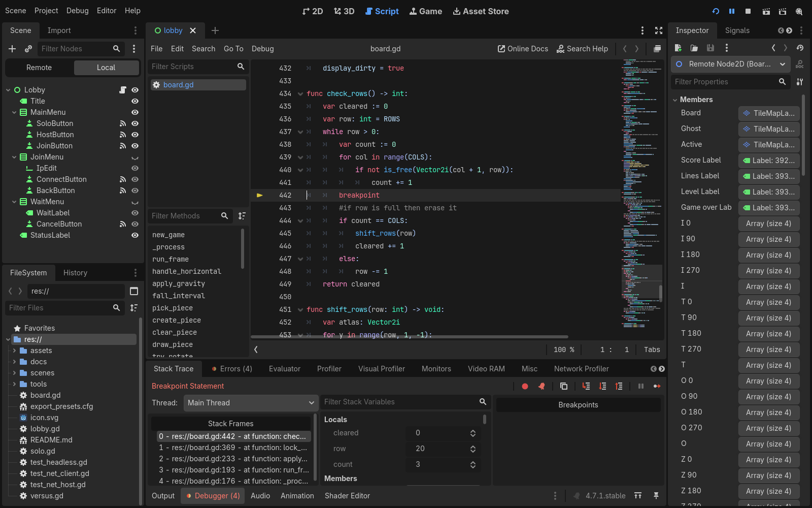
Task: Collapse the WaitMenu node tree
Action: pos(14,202)
